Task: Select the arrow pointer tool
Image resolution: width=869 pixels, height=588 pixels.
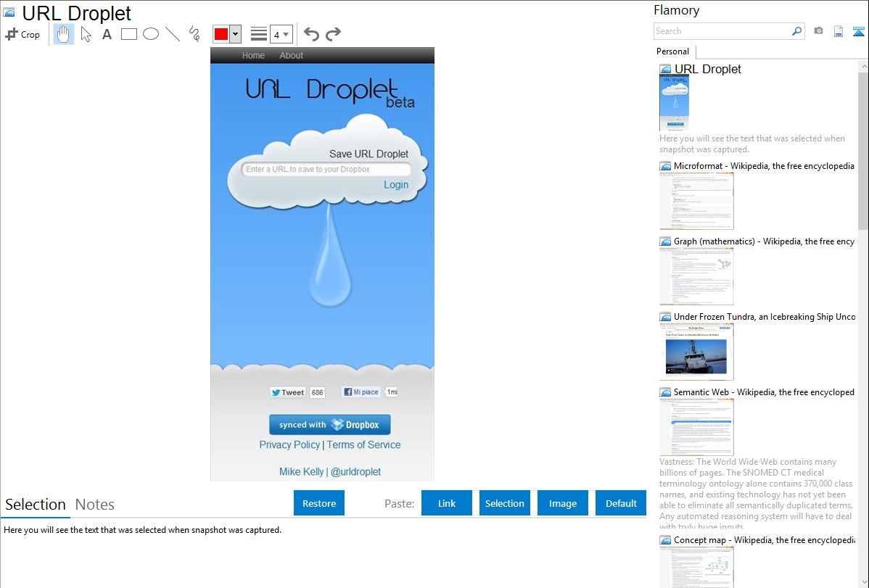Action: (86, 34)
